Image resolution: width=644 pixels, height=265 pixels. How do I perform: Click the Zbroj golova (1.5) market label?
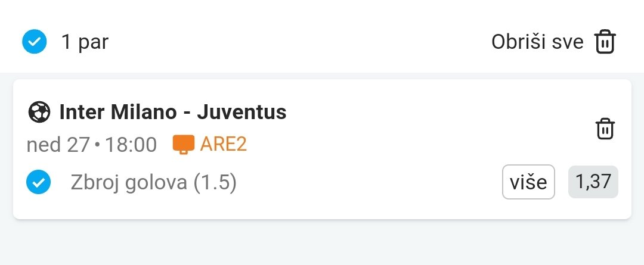click(x=154, y=183)
